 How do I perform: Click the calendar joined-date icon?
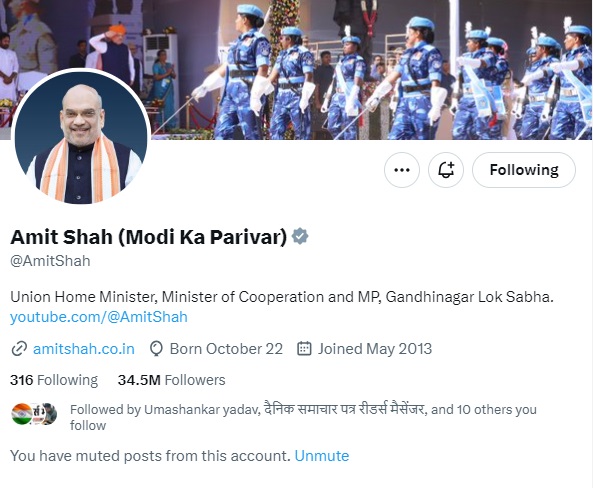304,349
